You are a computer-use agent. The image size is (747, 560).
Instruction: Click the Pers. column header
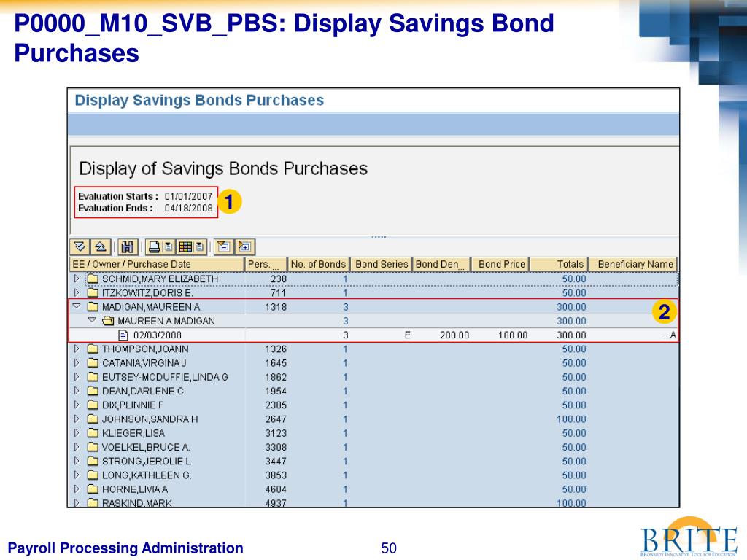coord(266,264)
